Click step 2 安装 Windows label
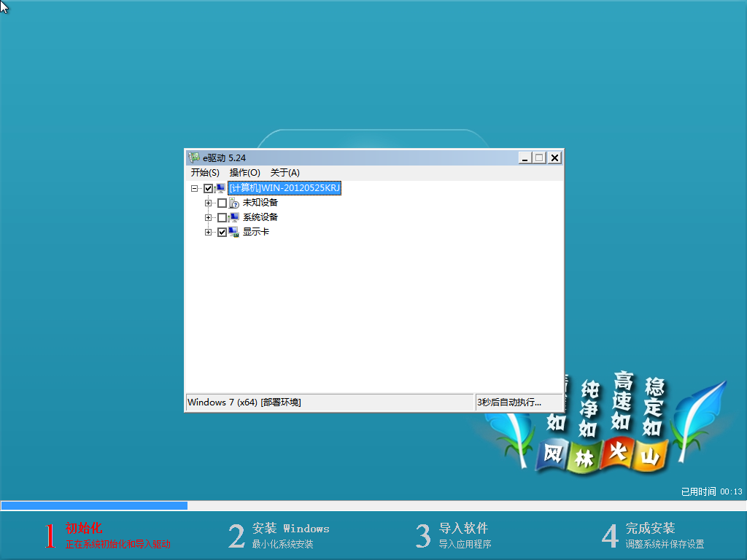The image size is (747, 560). [290, 528]
